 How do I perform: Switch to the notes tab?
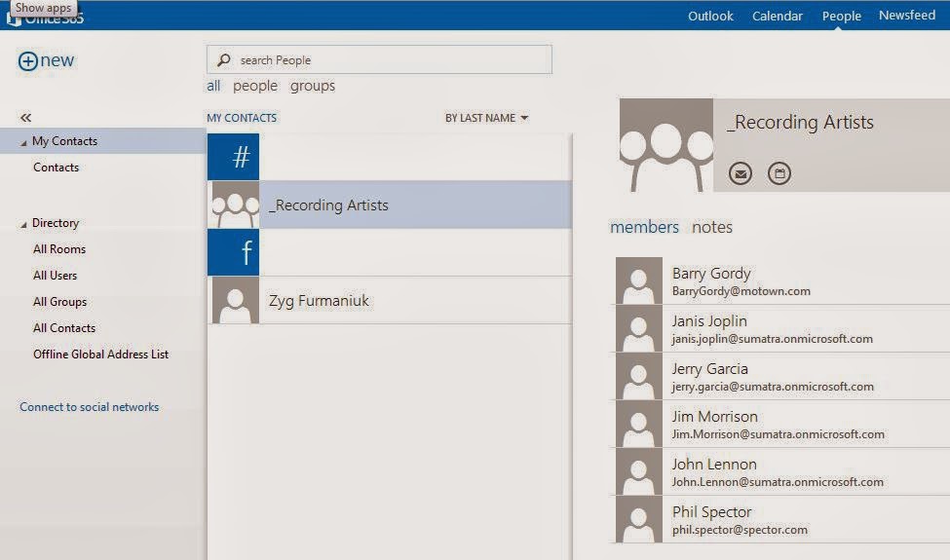point(712,227)
